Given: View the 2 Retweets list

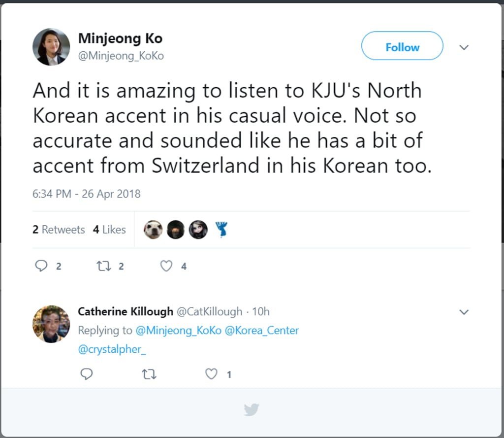Looking at the screenshot, I should pyautogui.click(x=59, y=230).
